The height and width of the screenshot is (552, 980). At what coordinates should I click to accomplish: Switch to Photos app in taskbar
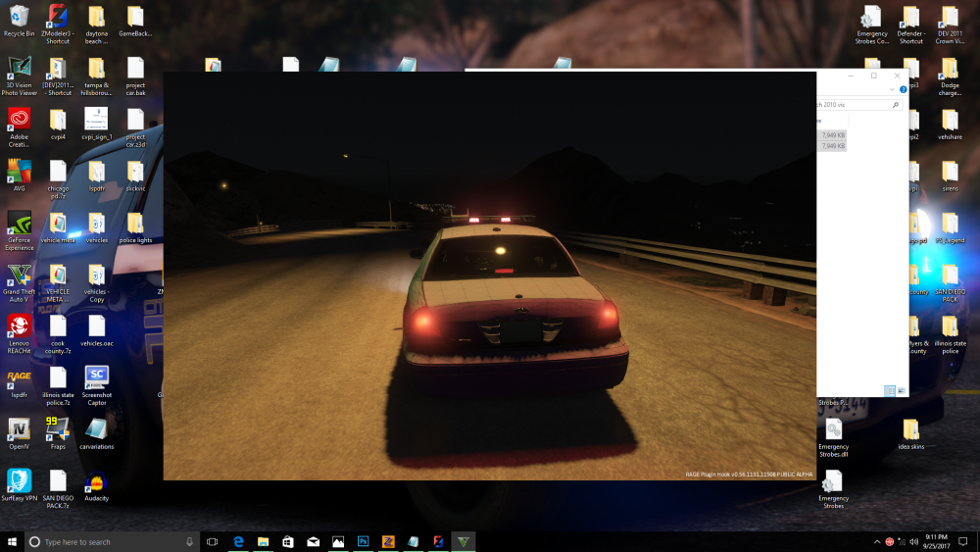pyautogui.click(x=338, y=541)
